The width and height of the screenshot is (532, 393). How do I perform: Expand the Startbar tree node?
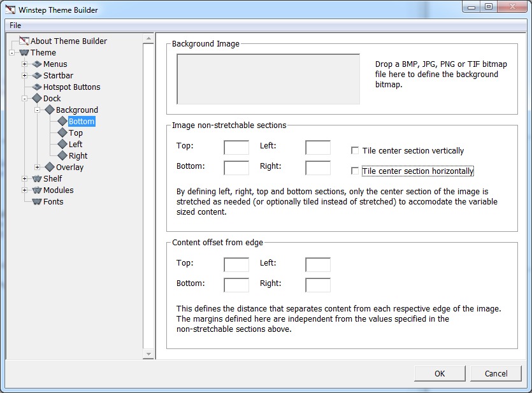[x=24, y=76]
